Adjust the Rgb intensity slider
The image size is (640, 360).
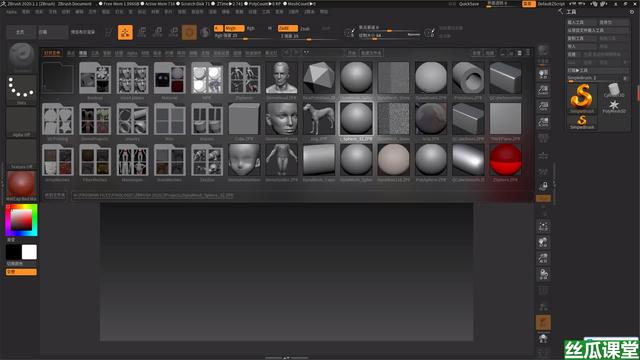point(243,37)
